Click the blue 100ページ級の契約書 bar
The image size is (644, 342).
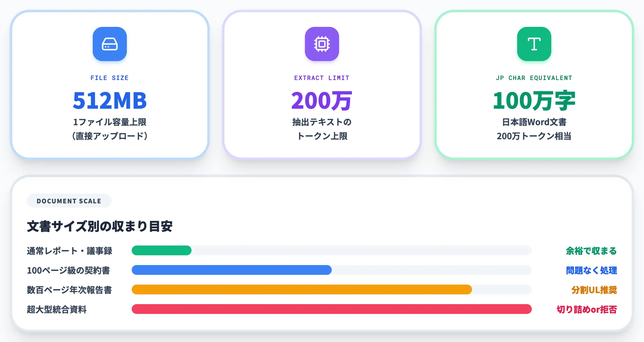pyautogui.click(x=232, y=270)
